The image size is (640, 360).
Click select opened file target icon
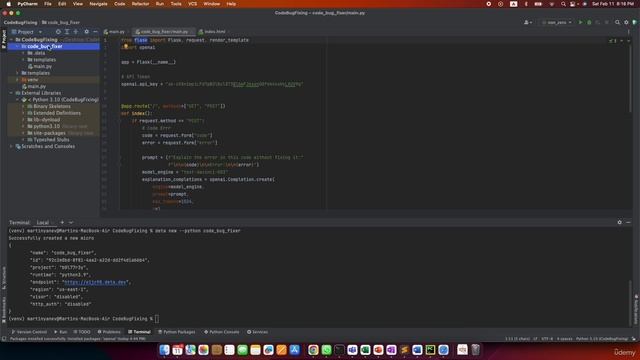58,31
